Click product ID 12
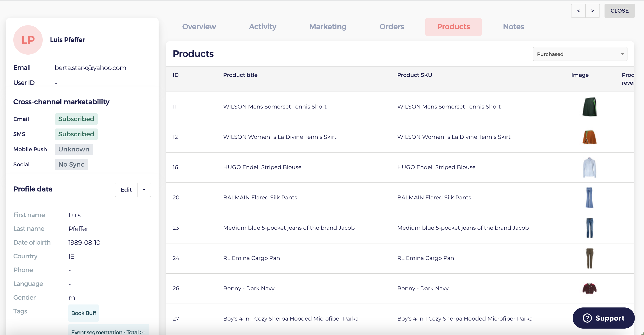The image size is (644, 335). pyautogui.click(x=175, y=137)
